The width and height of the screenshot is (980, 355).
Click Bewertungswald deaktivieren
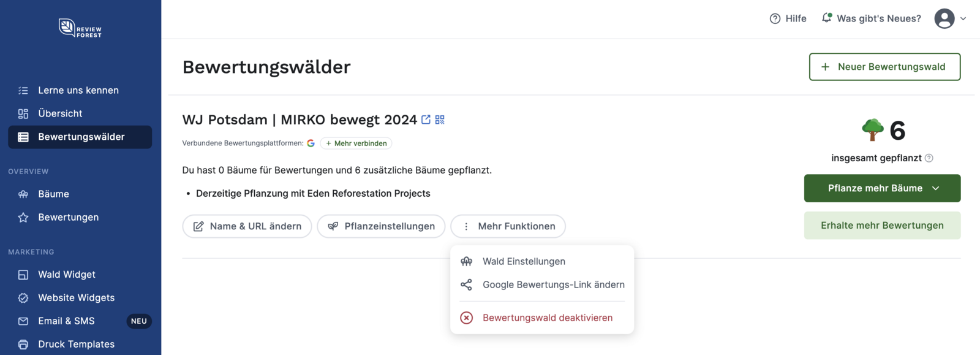tap(547, 318)
